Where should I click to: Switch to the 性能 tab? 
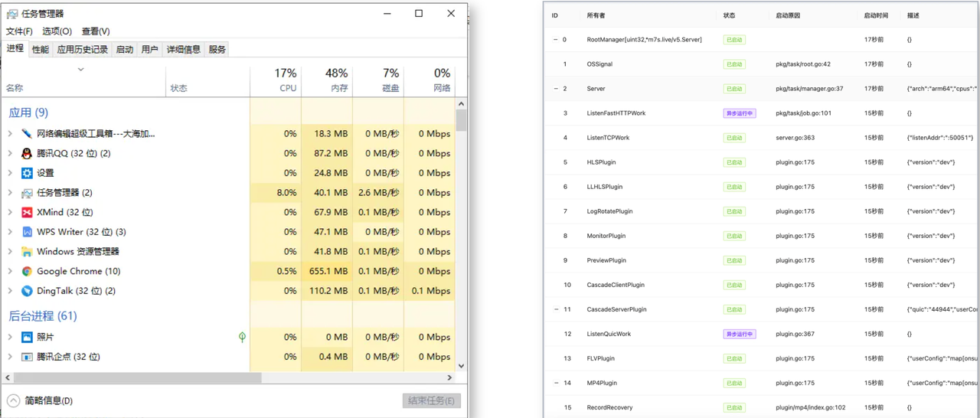click(x=41, y=50)
